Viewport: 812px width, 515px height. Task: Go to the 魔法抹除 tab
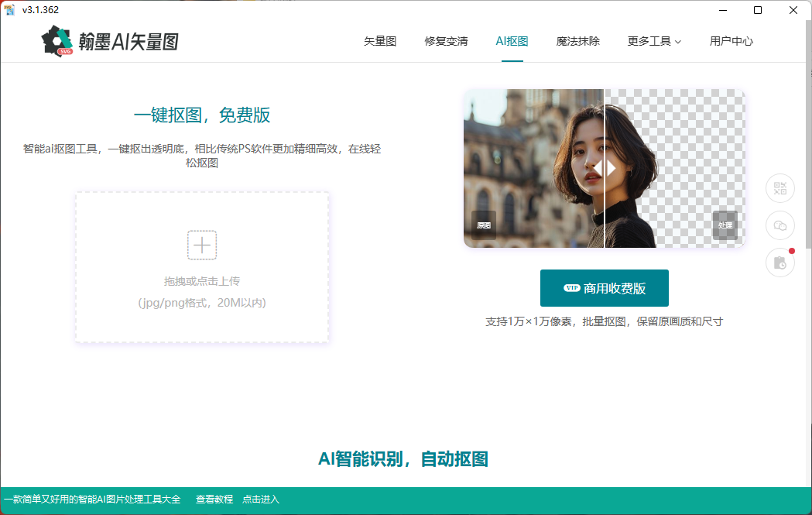click(577, 41)
